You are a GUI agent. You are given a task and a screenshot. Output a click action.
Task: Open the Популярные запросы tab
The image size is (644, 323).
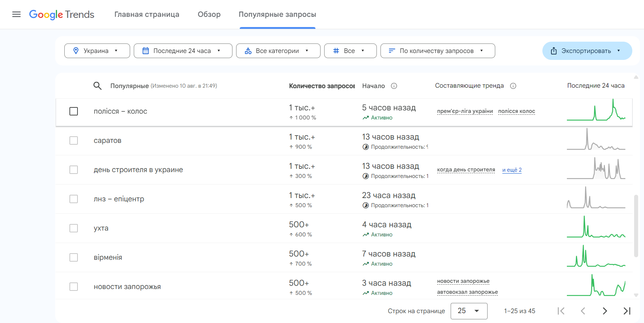(277, 15)
